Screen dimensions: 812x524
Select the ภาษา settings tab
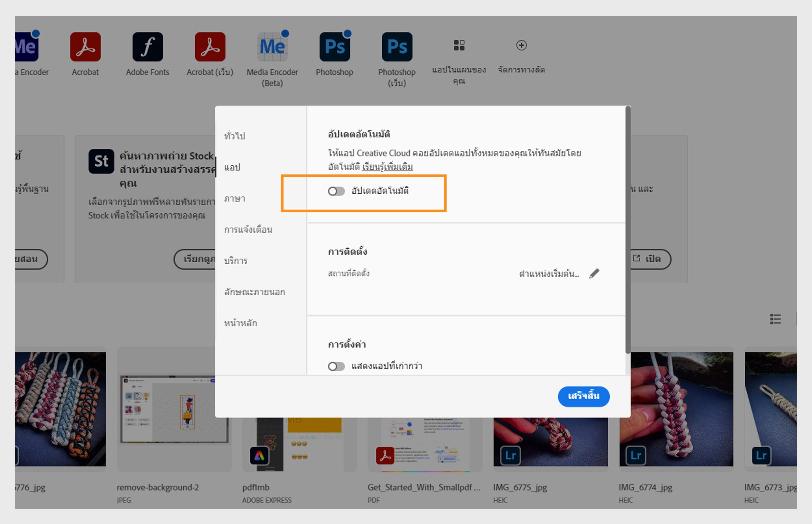tap(234, 199)
